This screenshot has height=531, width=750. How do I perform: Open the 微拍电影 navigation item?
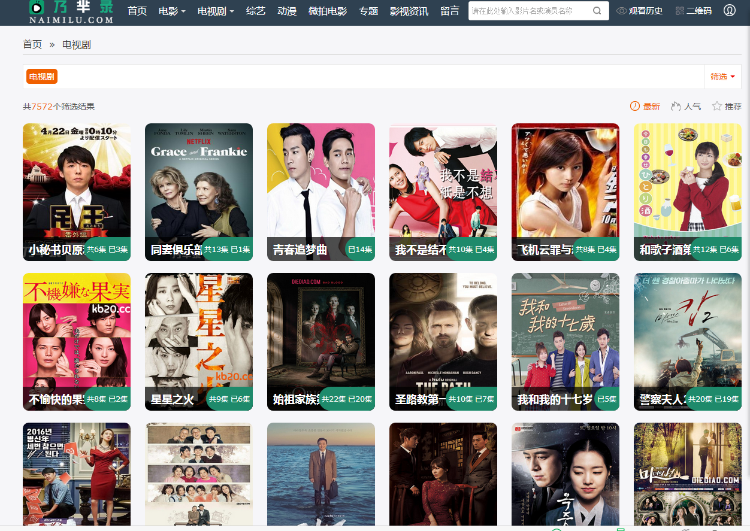[x=328, y=11]
